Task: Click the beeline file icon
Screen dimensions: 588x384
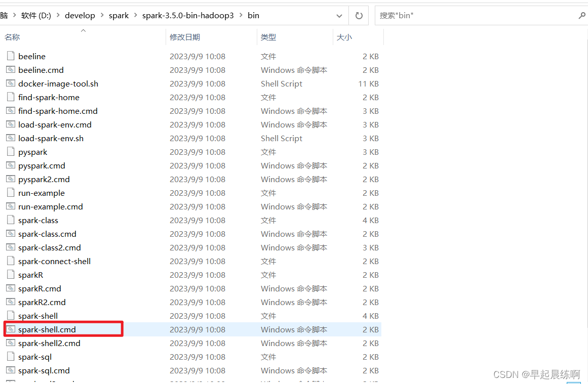Action: tap(11, 56)
